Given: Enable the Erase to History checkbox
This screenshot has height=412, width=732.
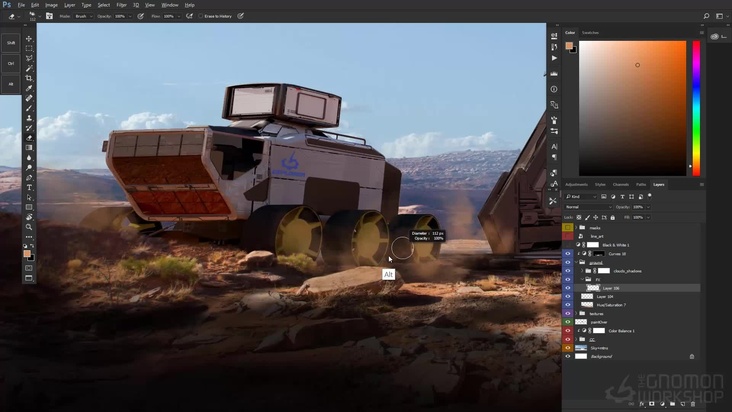Looking at the screenshot, I should [200, 16].
